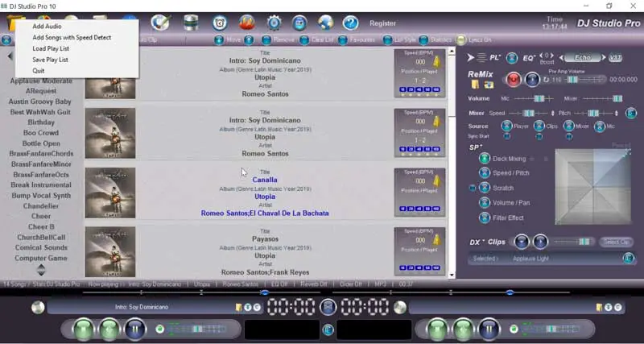Decrease EQ Boost with left arrow

[541, 55]
